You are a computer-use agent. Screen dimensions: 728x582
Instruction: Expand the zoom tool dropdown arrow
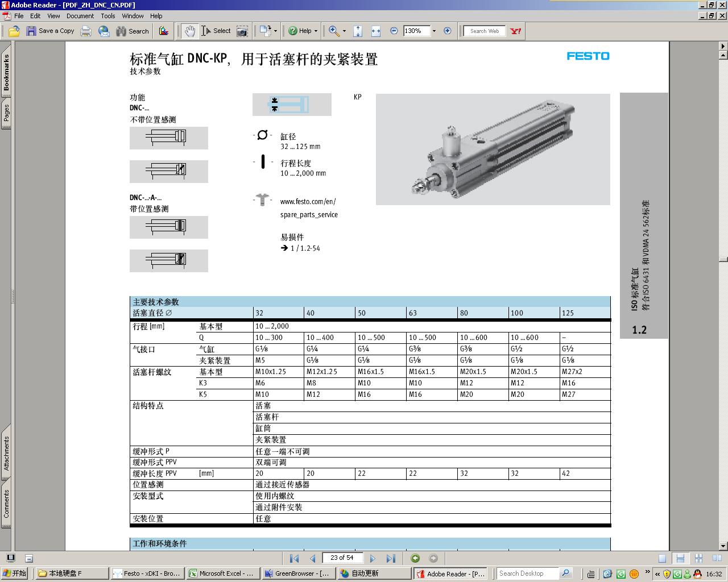click(x=344, y=31)
